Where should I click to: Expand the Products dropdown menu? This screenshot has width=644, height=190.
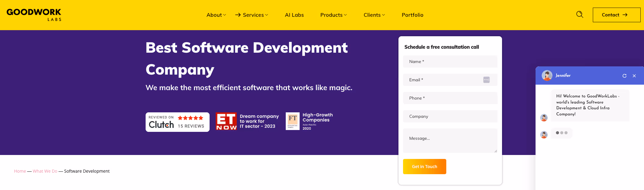click(x=334, y=15)
